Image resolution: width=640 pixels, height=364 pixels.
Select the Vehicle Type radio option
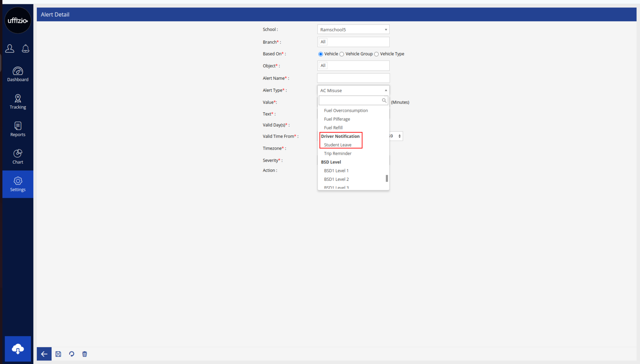(x=376, y=54)
